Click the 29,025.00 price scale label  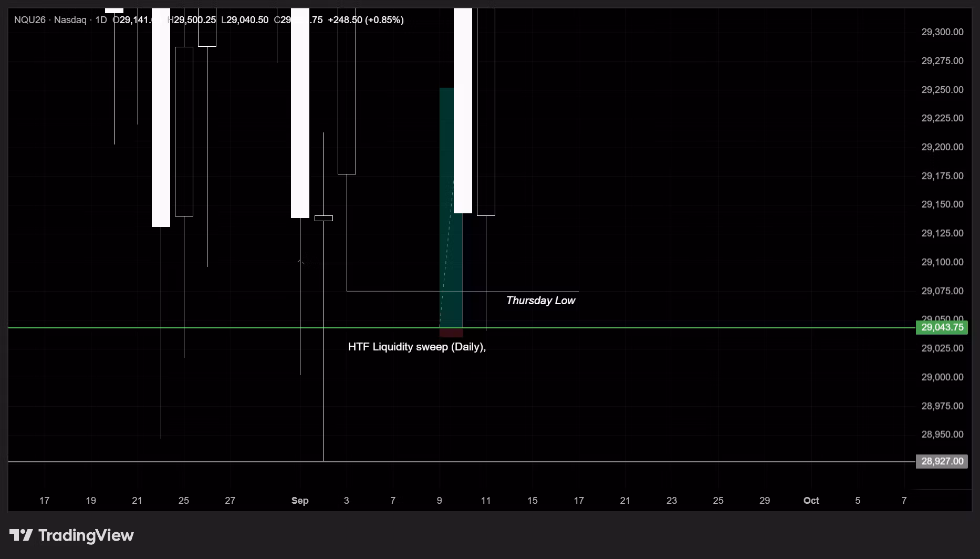(x=942, y=348)
